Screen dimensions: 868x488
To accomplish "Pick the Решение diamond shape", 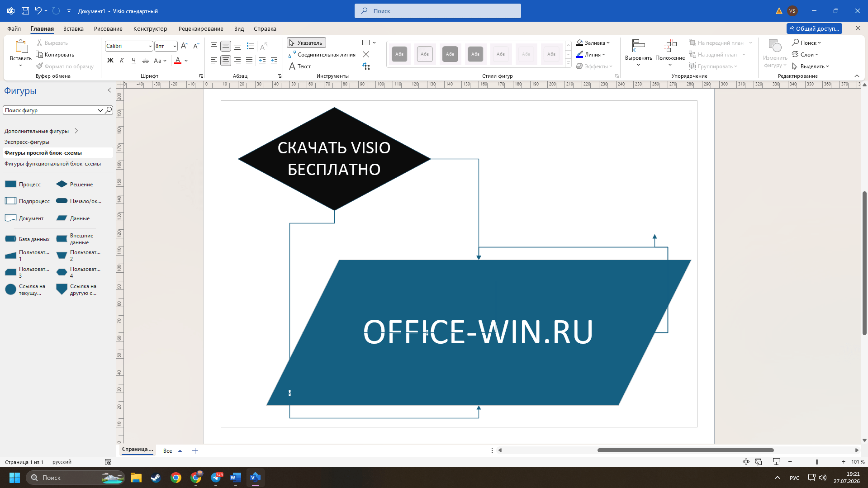I will pos(75,185).
